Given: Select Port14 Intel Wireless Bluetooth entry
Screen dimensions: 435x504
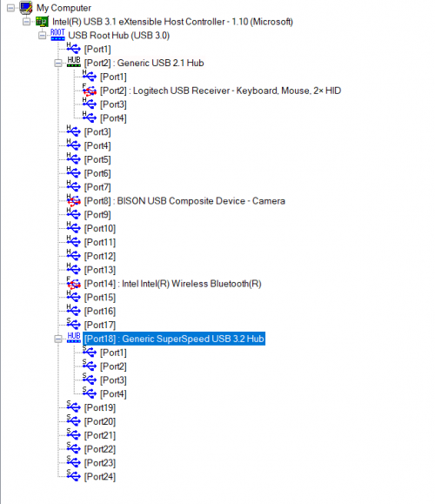Looking at the screenshot, I should (x=173, y=284).
